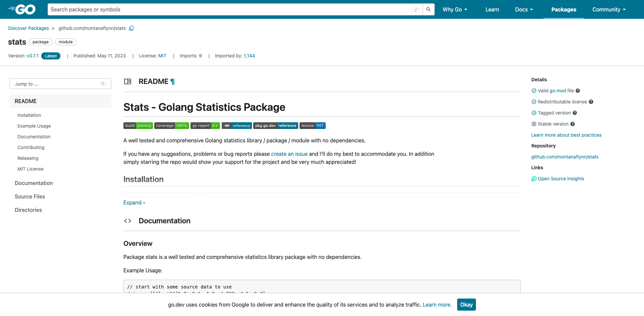Click the license MIT badge
The width and height of the screenshot is (644, 316).
(313, 126)
